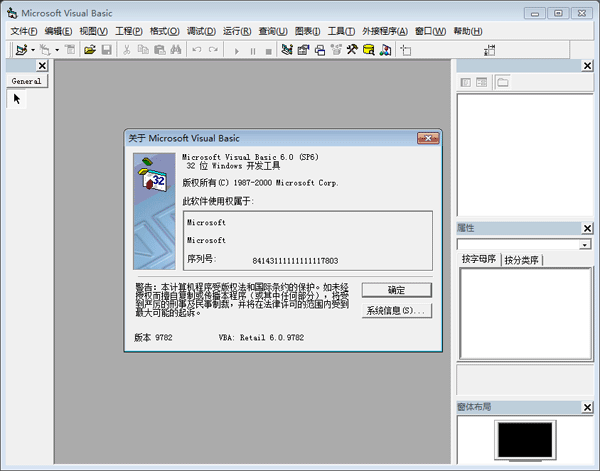Open the 文件(F) menu

click(x=24, y=31)
